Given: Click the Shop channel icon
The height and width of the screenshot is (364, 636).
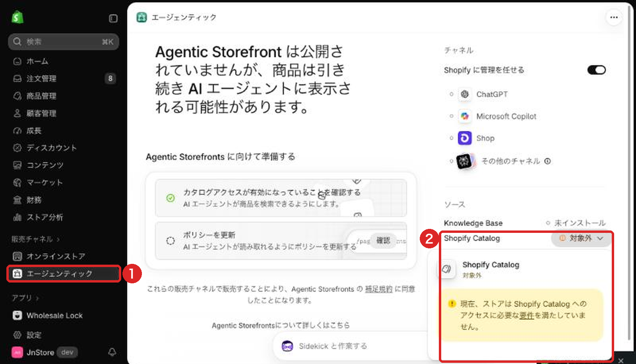Looking at the screenshot, I should 465,138.
